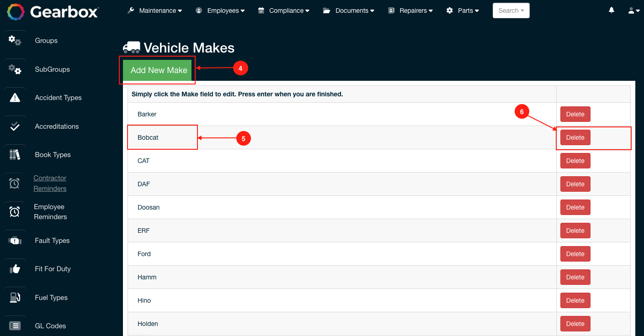
Task: Open Fault Types in sidebar
Action: click(53, 241)
